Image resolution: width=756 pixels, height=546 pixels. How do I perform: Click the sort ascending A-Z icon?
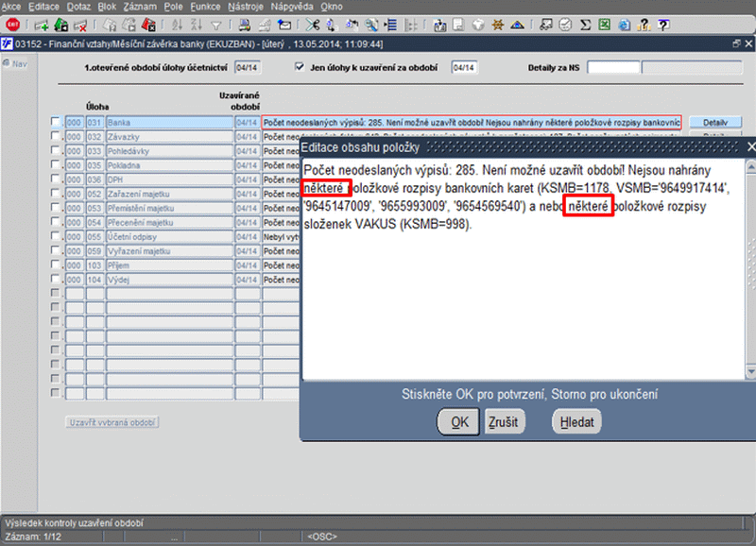tap(177, 26)
